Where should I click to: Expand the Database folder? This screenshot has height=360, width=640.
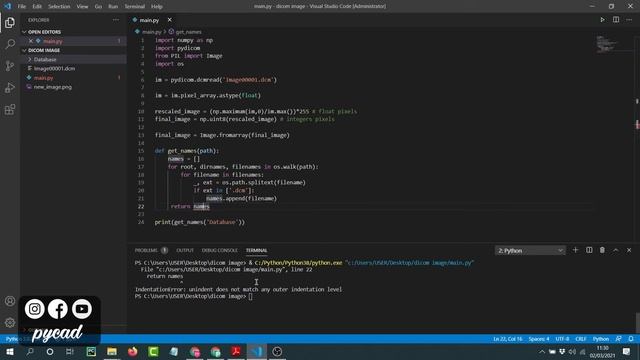coord(45,60)
